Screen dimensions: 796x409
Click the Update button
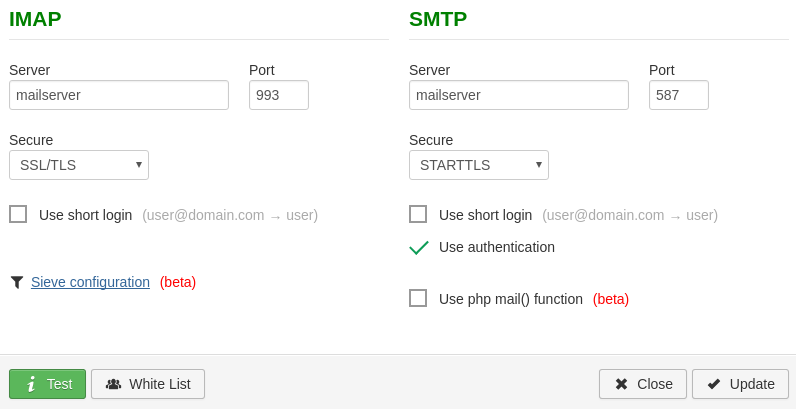click(x=740, y=384)
